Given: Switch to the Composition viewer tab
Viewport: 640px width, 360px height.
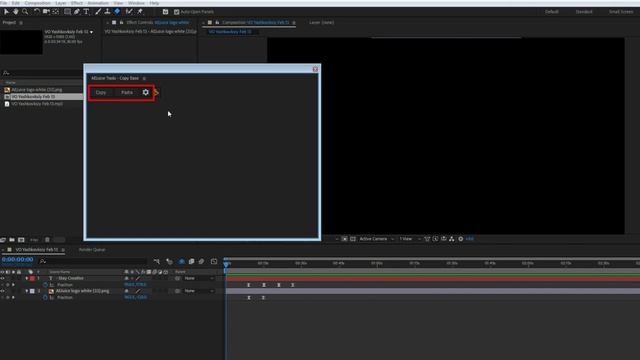Looking at the screenshot, I should point(255,23).
